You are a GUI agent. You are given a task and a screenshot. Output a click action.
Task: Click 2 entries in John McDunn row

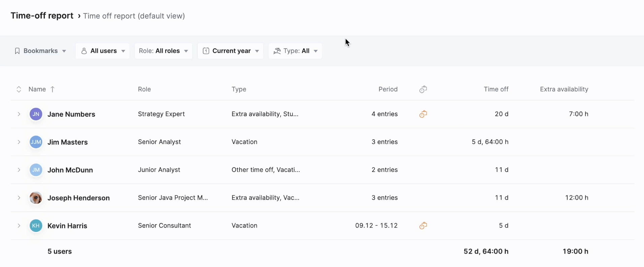point(385,170)
